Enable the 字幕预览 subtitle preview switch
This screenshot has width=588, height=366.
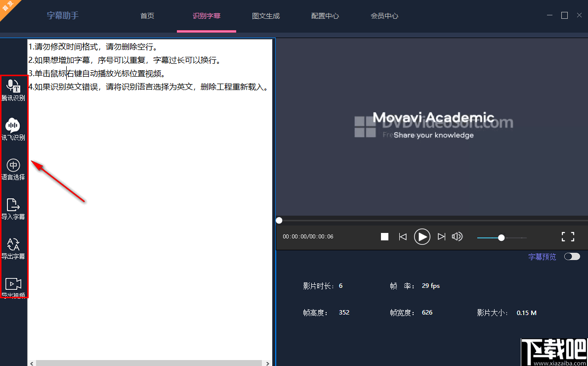572,256
